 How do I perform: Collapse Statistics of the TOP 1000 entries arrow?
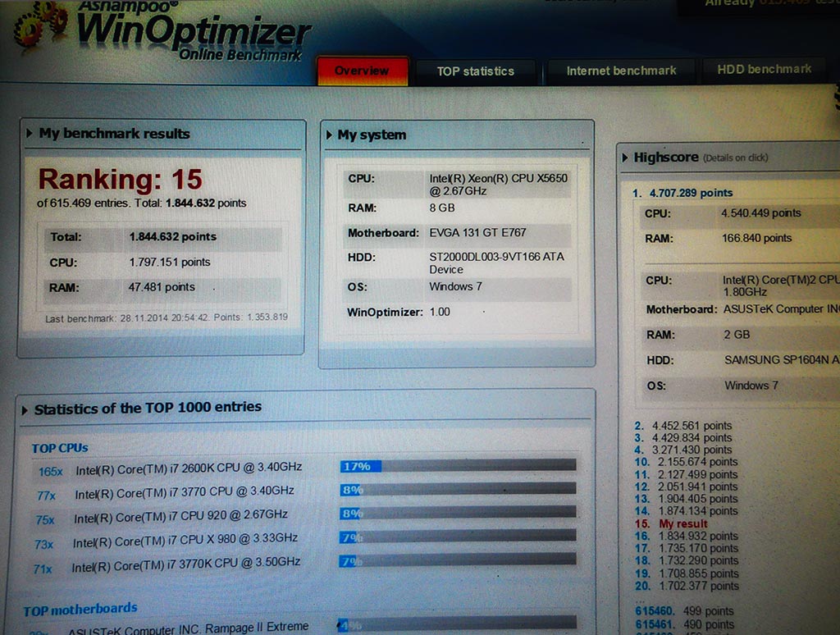(x=25, y=410)
